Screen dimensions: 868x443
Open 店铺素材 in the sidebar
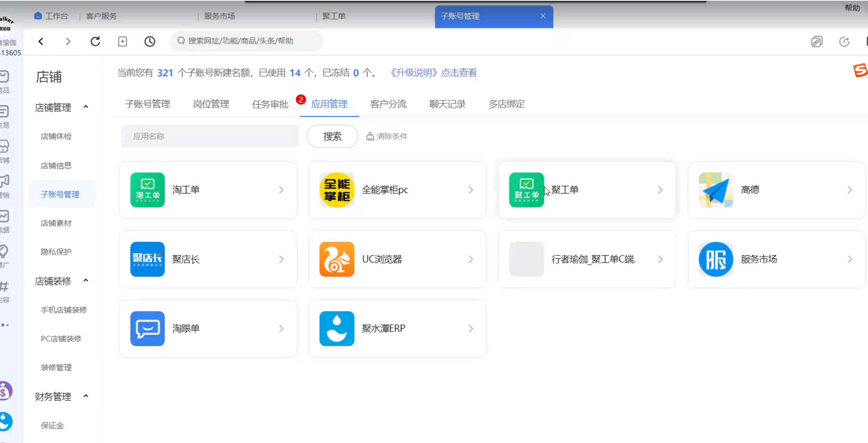point(56,223)
